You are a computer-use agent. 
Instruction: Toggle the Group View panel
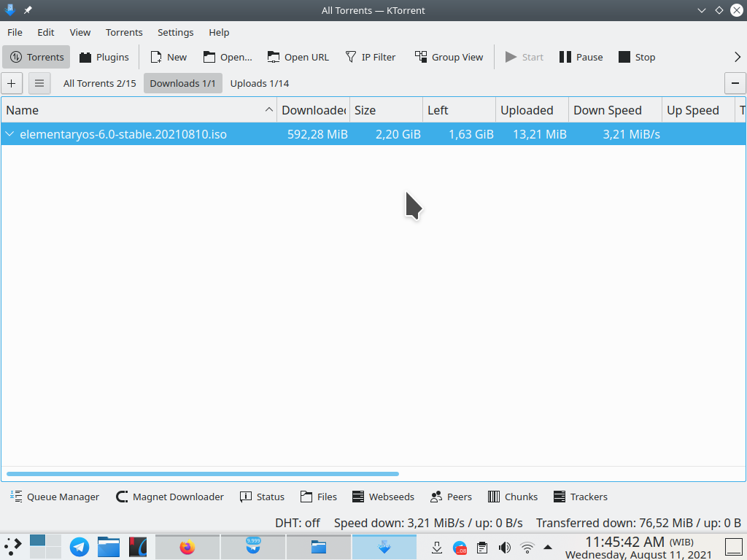point(449,57)
